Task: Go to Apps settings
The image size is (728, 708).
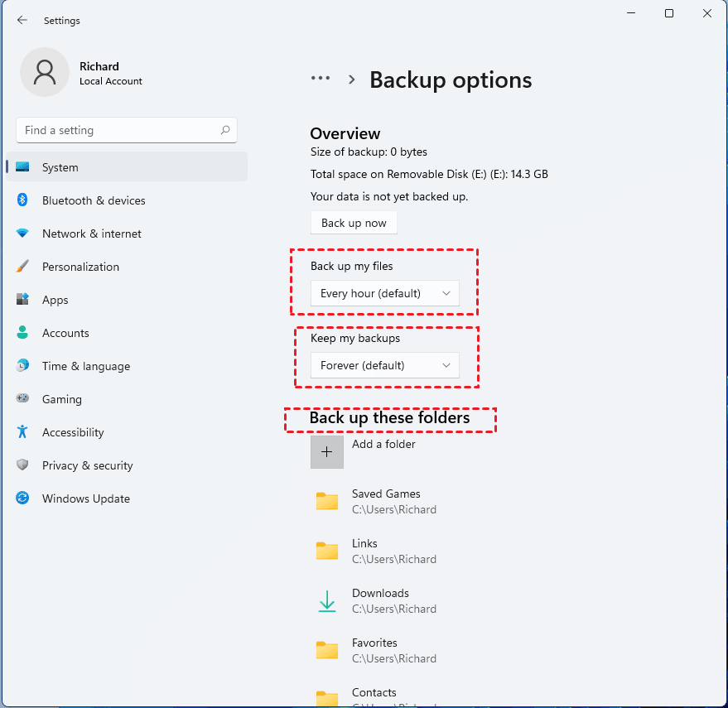Action: tap(55, 300)
